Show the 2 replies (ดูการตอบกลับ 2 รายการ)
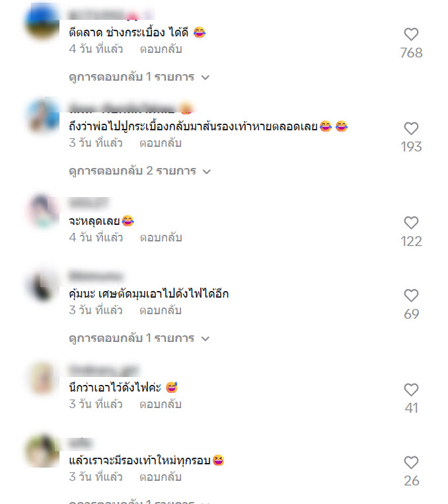This screenshot has width=448, height=504. [139, 171]
